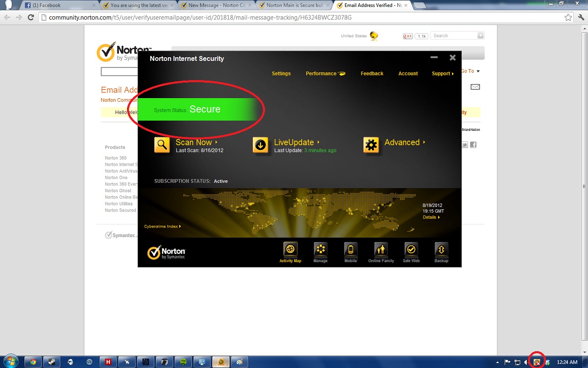The height and width of the screenshot is (368, 588).
Task: Expand the Support menu in Norton
Action: coord(443,74)
